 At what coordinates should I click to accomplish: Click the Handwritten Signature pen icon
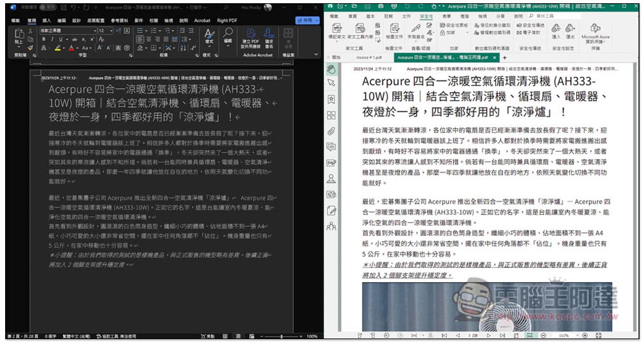415,28
